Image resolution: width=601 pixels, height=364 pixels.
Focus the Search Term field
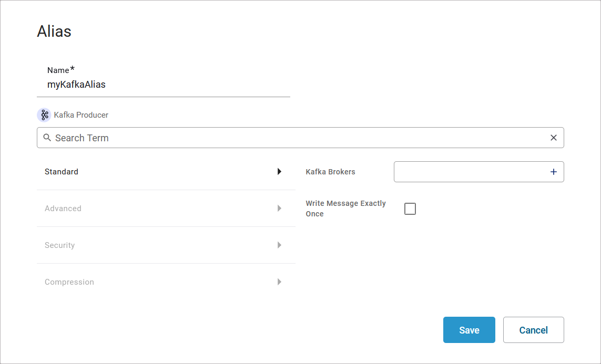pos(300,138)
